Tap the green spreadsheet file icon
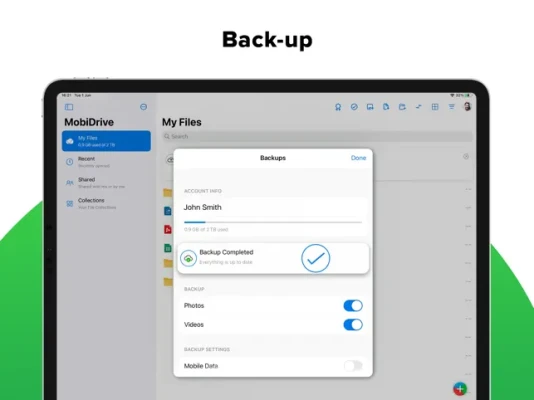 (x=168, y=248)
